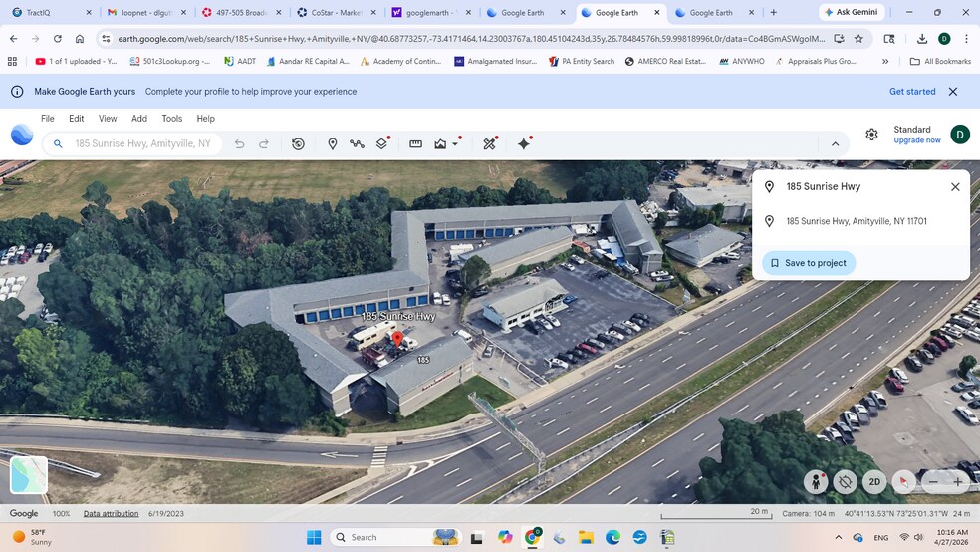Switch to the loopnet Gmail tab
Image resolution: width=980 pixels, height=552 pixels.
click(x=146, y=13)
